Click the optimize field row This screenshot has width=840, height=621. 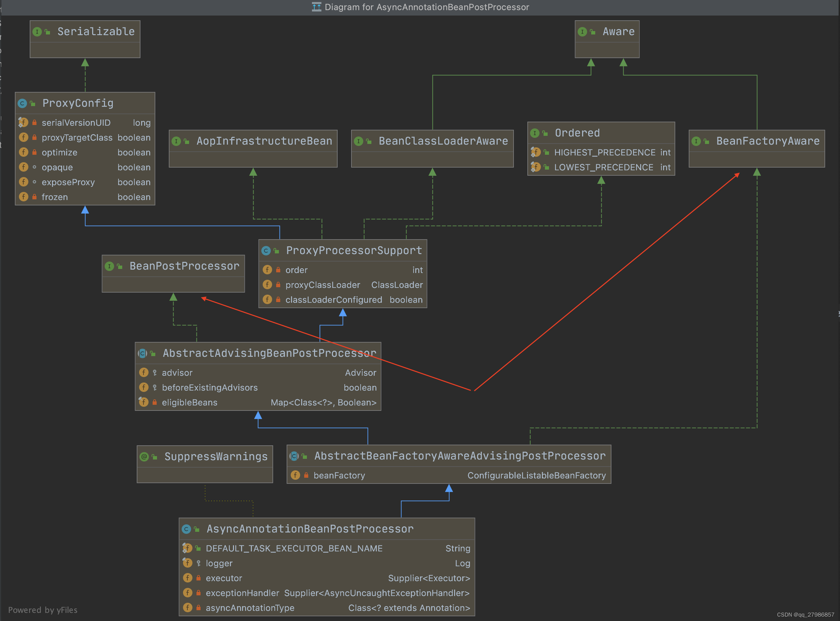click(x=85, y=152)
